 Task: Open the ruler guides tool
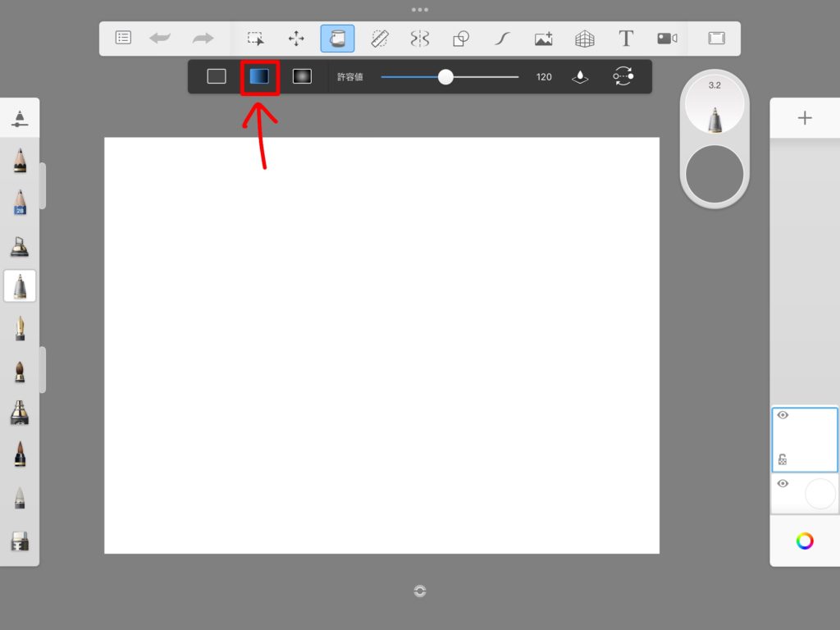(x=379, y=39)
